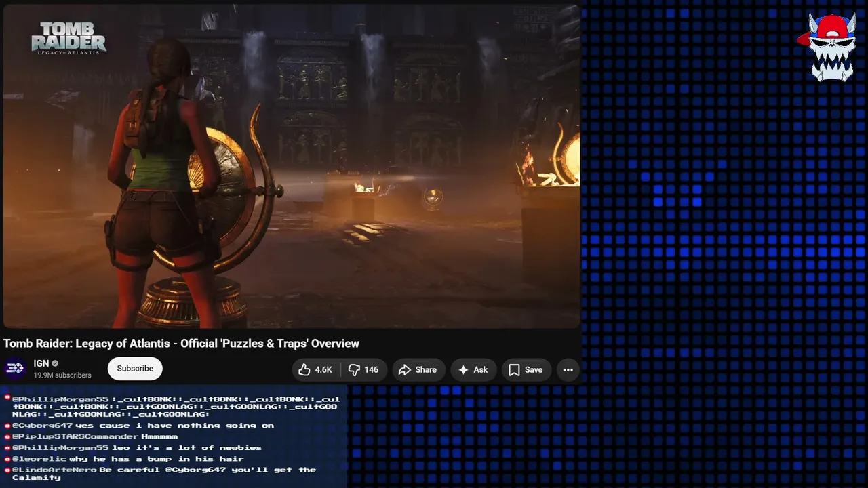
Task: Click the Tomb Raider Legacy of Atlantis logo
Action: (x=68, y=38)
